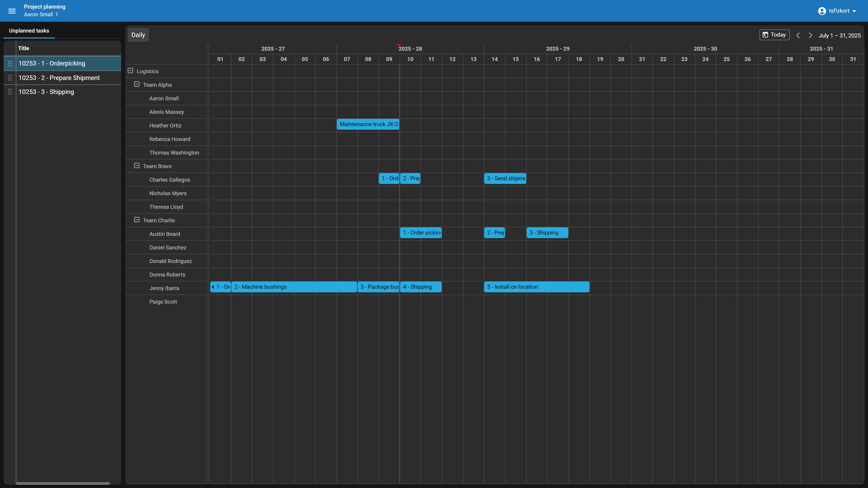Open the tsf\rkort user account menu

837,11
